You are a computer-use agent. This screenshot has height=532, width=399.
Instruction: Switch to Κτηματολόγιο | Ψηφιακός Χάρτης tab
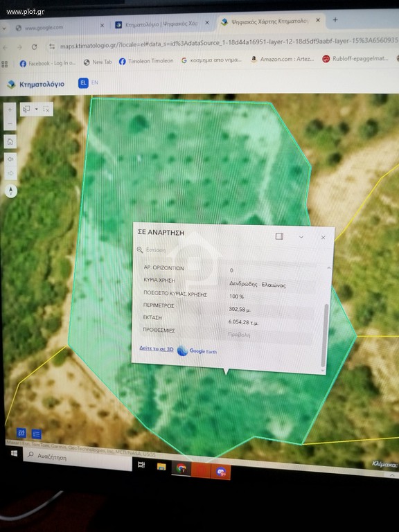pos(161,24)
